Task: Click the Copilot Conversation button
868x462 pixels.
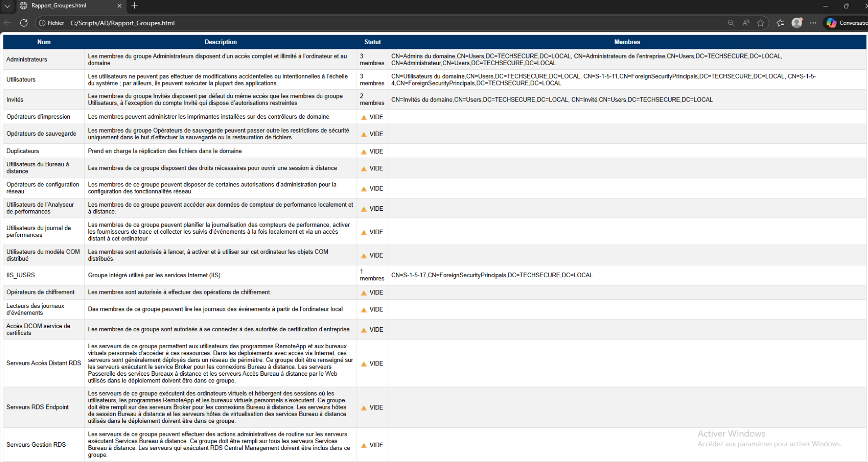Action: pos(846,23)
